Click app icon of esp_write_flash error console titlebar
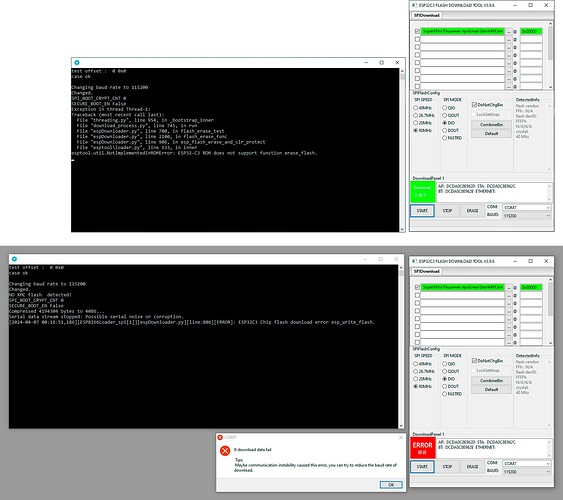Viewport: 563px width, 500px height. pos(14,259)
